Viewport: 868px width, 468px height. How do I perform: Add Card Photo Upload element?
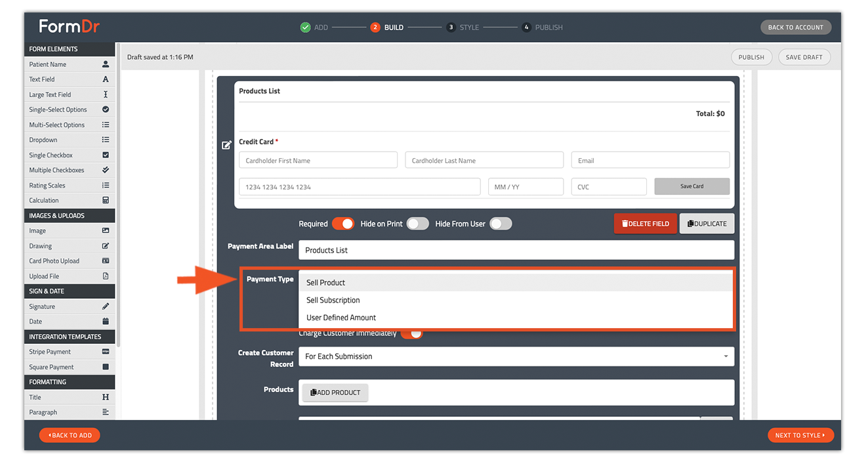click(70, 261)
